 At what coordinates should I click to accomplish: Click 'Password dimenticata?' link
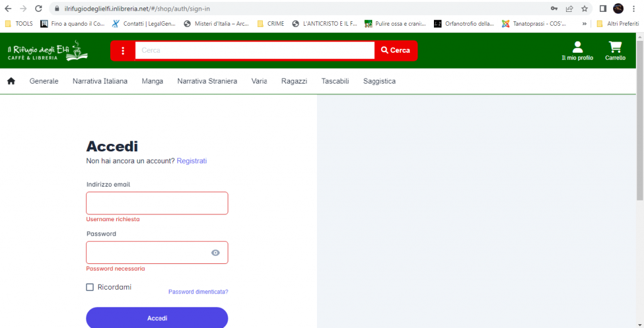coord(198,292)
